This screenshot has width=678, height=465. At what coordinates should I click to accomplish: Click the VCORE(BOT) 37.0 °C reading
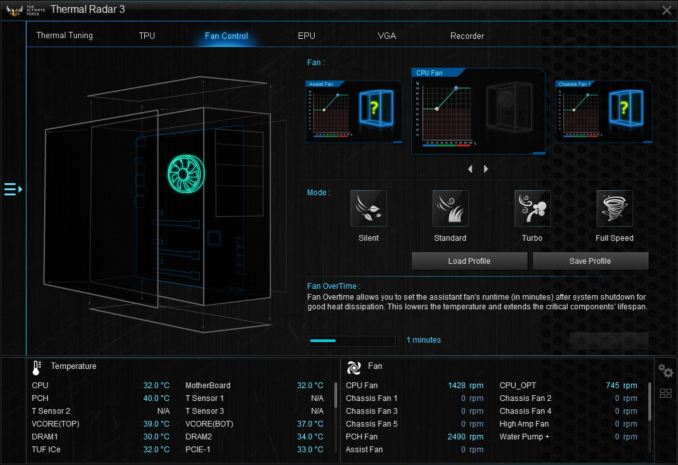tap(310, 424)
